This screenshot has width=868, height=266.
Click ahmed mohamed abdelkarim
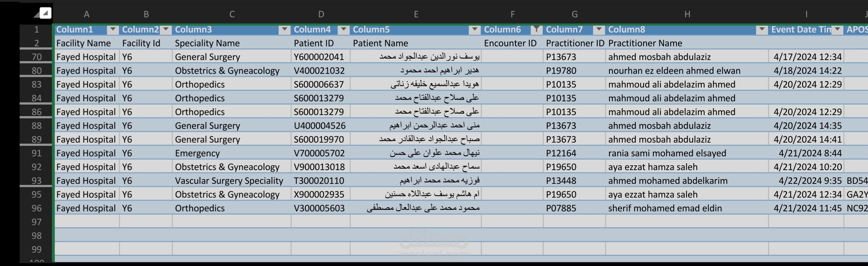(x=687, y=181)
